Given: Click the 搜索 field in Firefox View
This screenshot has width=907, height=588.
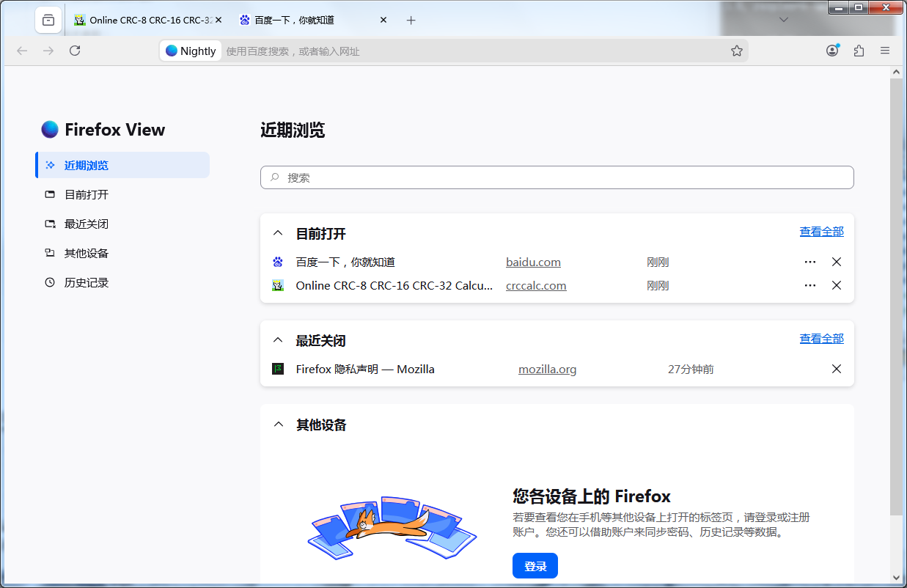Looking at the screenshot, I should point(557,177).
